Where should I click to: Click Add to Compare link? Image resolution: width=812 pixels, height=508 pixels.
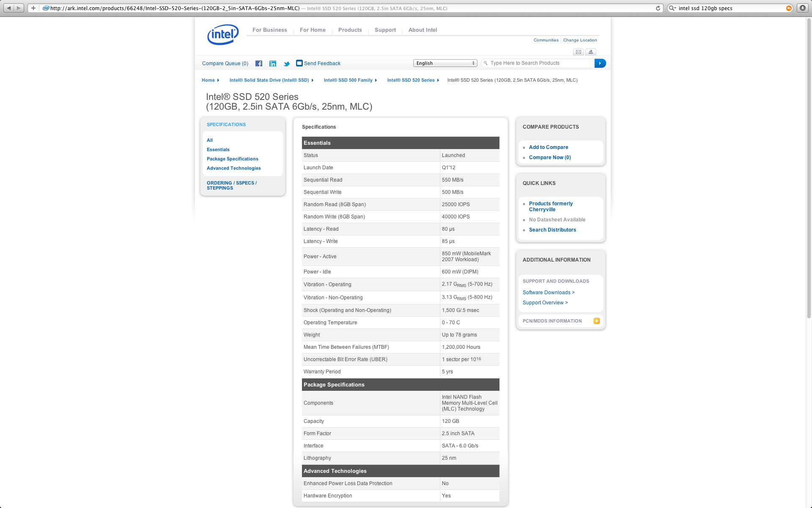tap(548, 147)
